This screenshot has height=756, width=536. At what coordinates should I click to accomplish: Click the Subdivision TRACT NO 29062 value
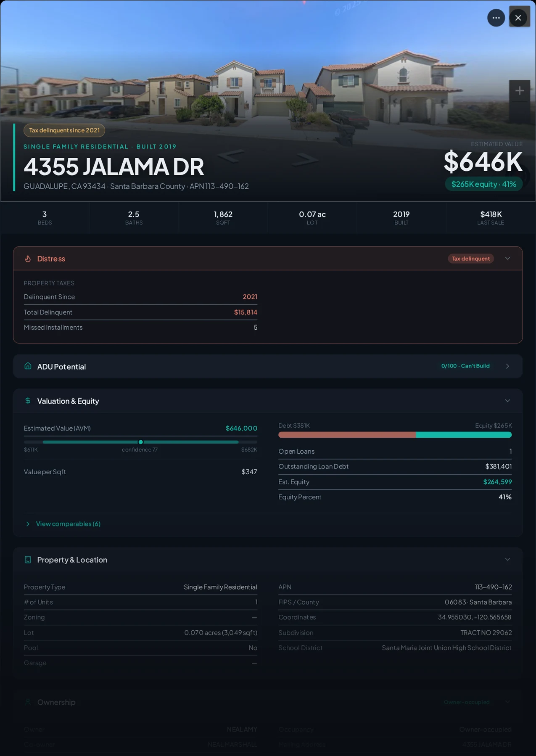click(486, 633)
